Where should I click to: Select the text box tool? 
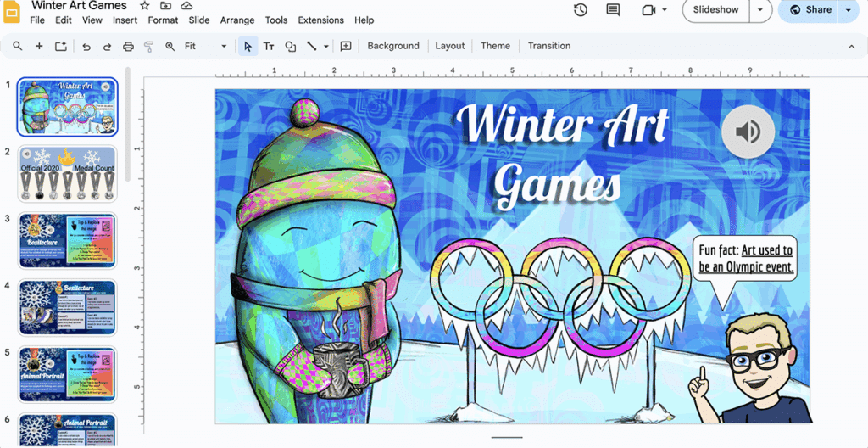[269, 47]
